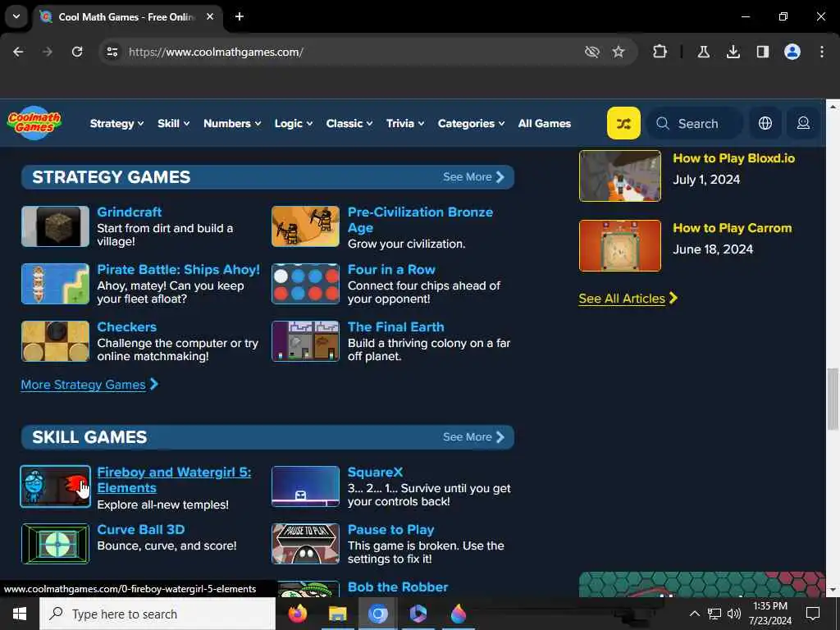The image size is (840, 630).
Task: Click See More in Skill Games header
Action: (473, 436)
